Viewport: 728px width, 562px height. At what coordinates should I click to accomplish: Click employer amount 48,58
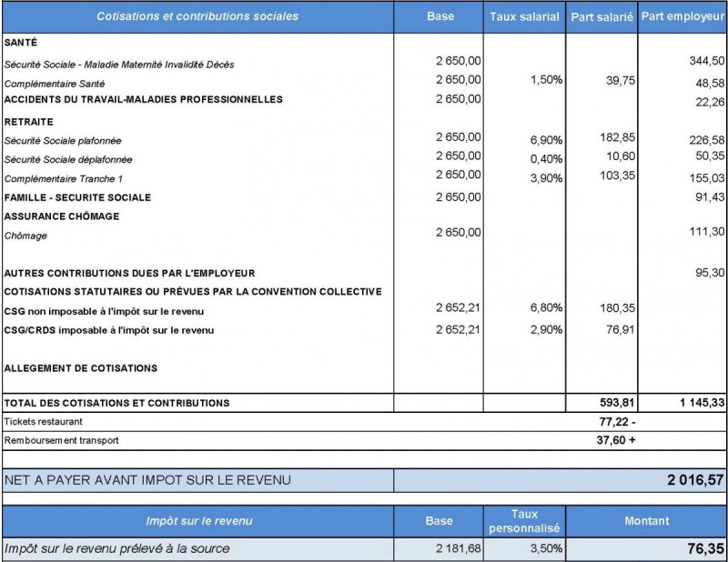[x=710, y=84]
